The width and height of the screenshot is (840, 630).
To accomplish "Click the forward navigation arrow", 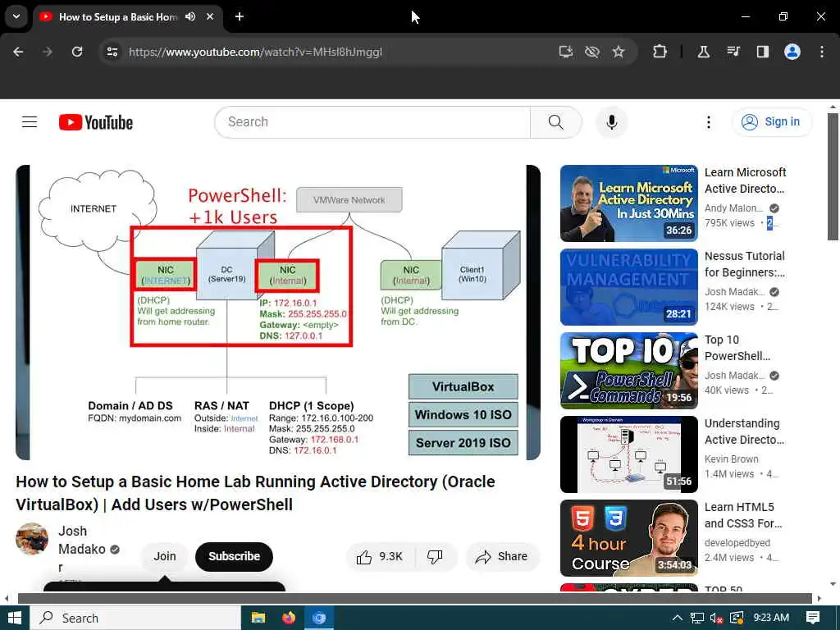I will (x=48, y=52).
